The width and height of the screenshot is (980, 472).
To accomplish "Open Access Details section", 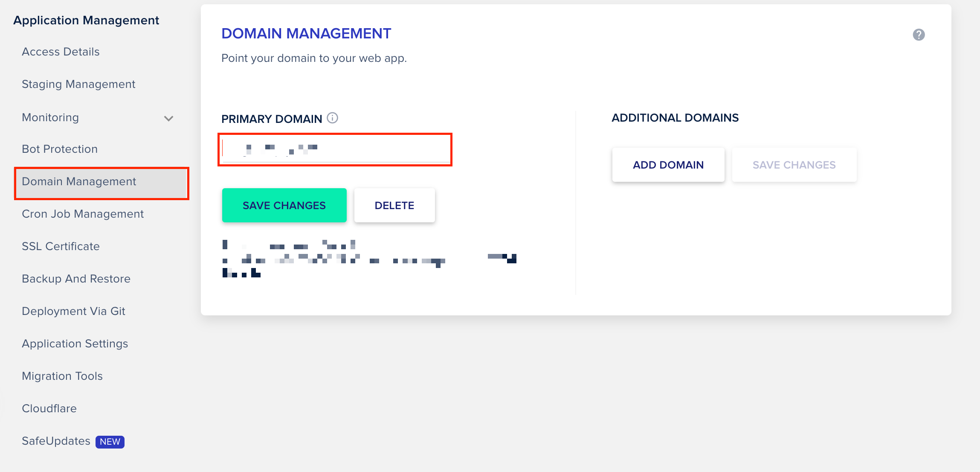I will [x=61, y=52].
